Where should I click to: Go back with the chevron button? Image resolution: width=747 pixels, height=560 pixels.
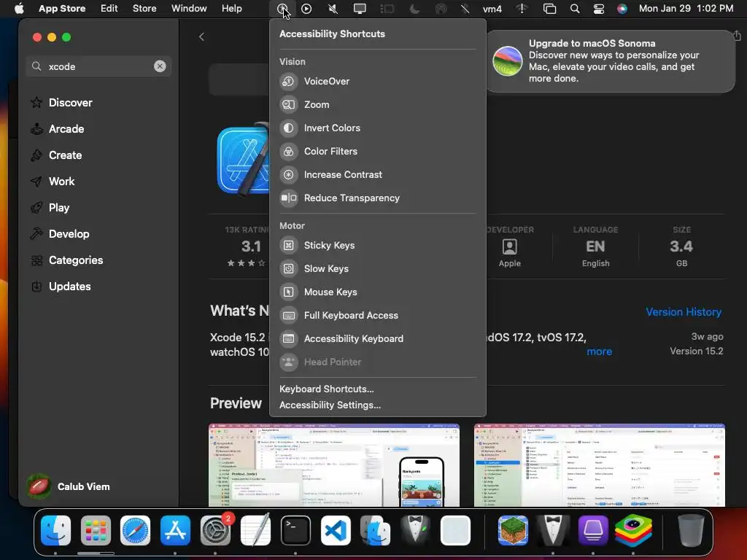[201, 37]
